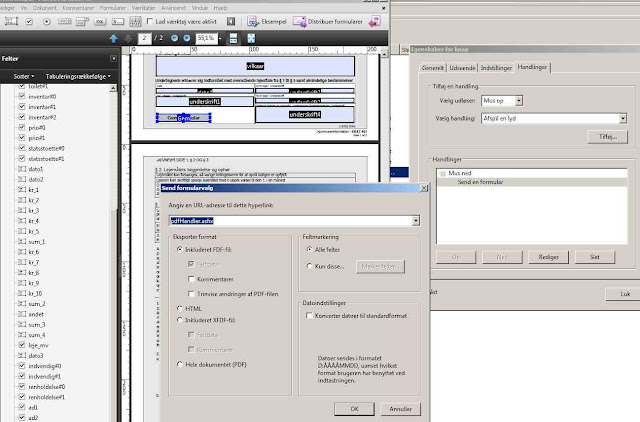This screenshot has height=422, width=640.
Task: Go to previous page with blue up arrow
Action: (114, 38)
